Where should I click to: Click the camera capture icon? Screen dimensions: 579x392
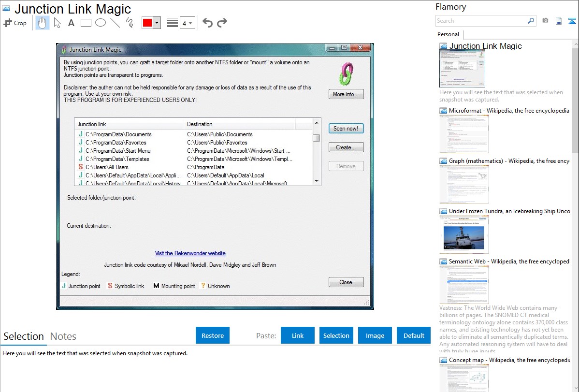[x=545, y=21]
